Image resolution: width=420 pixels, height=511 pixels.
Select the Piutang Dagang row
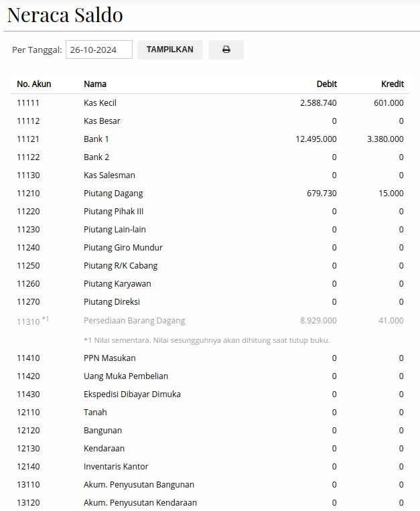[113, 193]
